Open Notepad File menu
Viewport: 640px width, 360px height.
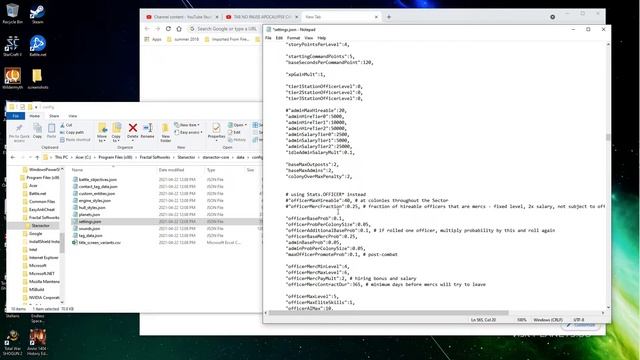(268, 38)
